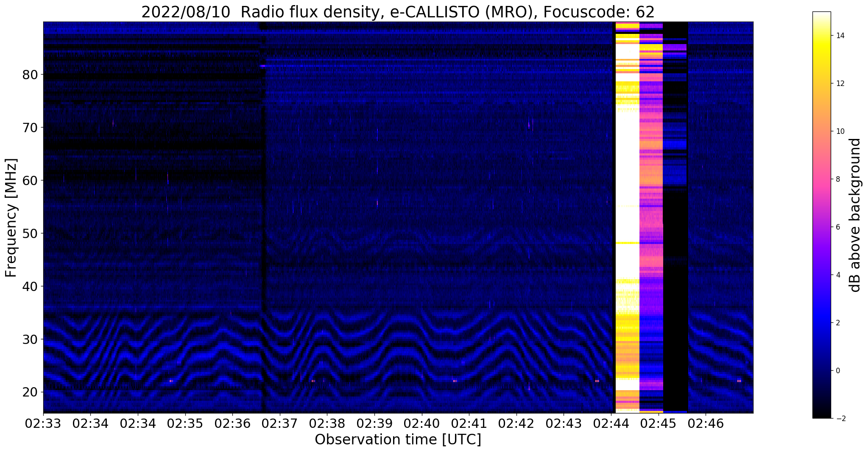This screenshot has width=868, height=452.
Task: Click the 'Frequency [MHz]' y-axis label
Action: point(11,218)
